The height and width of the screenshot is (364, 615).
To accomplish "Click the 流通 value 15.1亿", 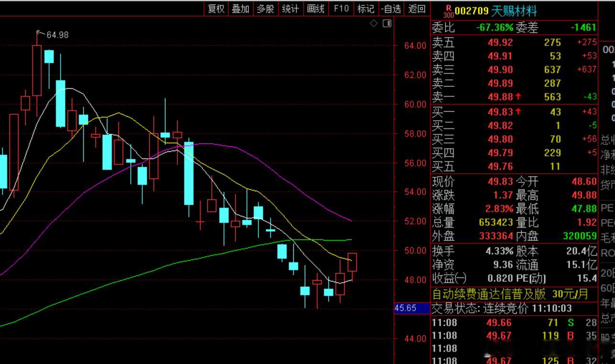I will [x=582, y=265].
